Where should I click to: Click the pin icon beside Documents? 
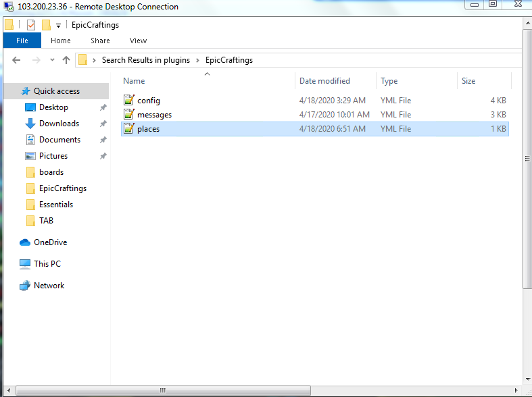pos(103,140)
